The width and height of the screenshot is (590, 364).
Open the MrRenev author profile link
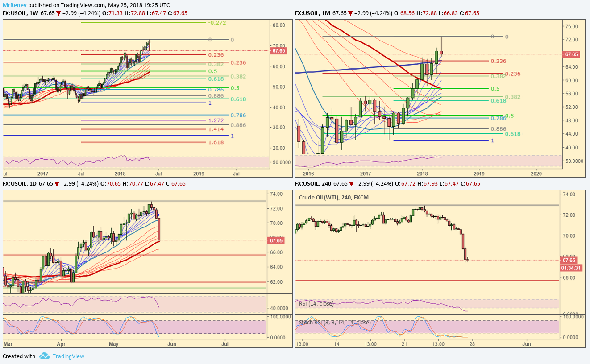[x=14, y=5]
